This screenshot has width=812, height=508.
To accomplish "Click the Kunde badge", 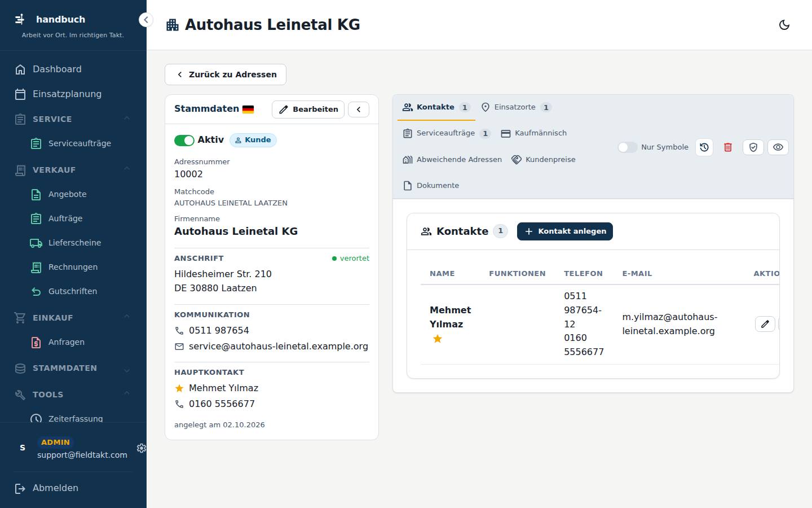I will (x=253, y=140).
